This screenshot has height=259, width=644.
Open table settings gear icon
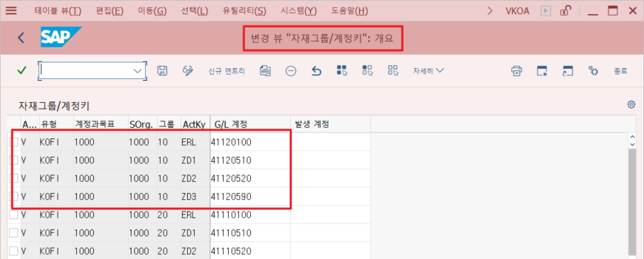point(631,104)
